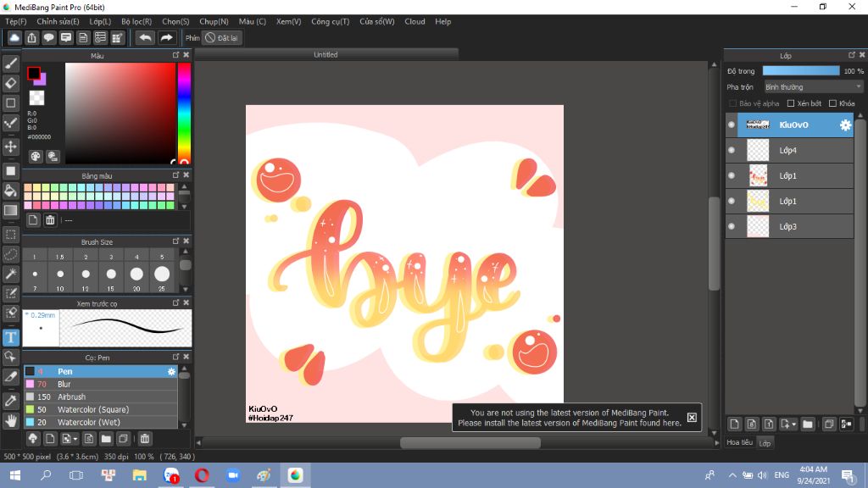This screenshot has width=868, height=488.
Task: Enable the Khóa checkbox
Action: 832,103
